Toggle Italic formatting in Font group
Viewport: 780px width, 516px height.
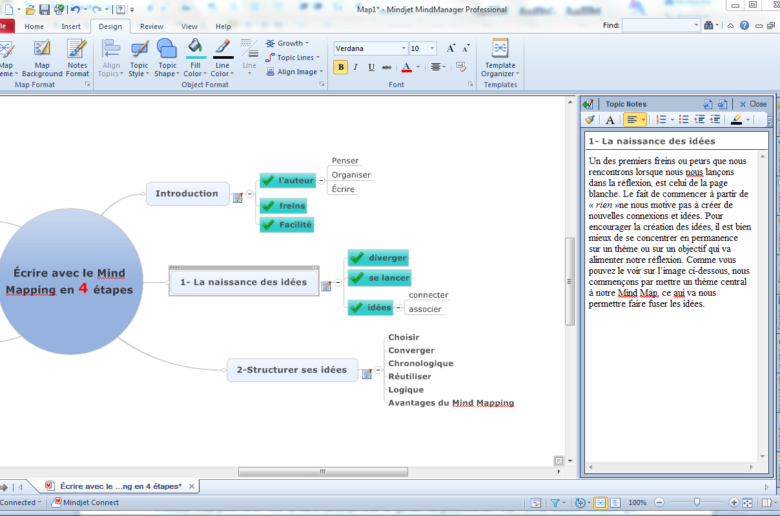tap(356, 68)
